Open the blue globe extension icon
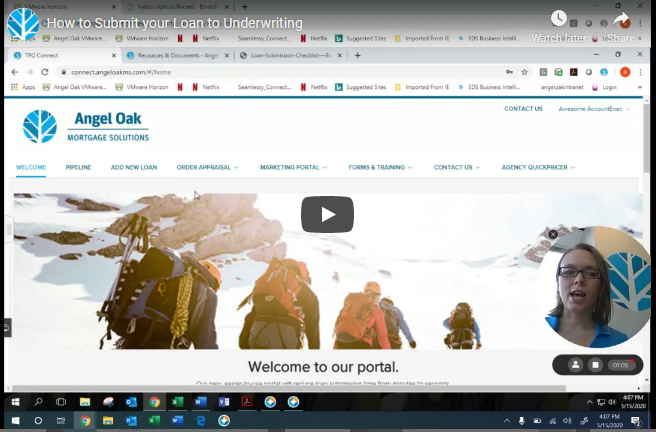 (x=604, y=72)
